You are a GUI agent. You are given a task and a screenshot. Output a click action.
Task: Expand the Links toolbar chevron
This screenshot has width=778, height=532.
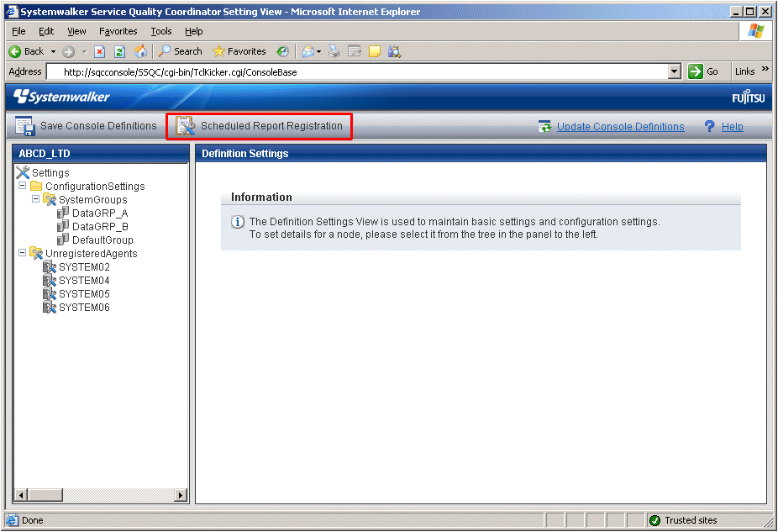(x=765, y=69)
